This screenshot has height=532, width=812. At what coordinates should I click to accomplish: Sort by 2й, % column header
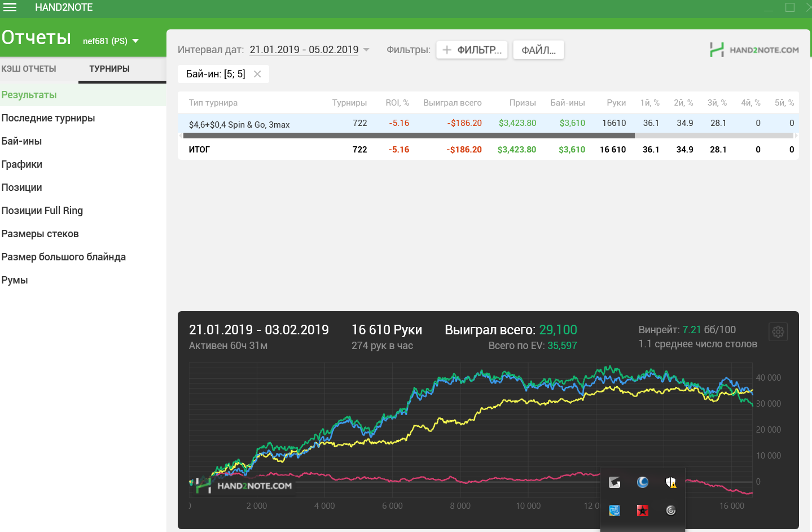(683, 103)
